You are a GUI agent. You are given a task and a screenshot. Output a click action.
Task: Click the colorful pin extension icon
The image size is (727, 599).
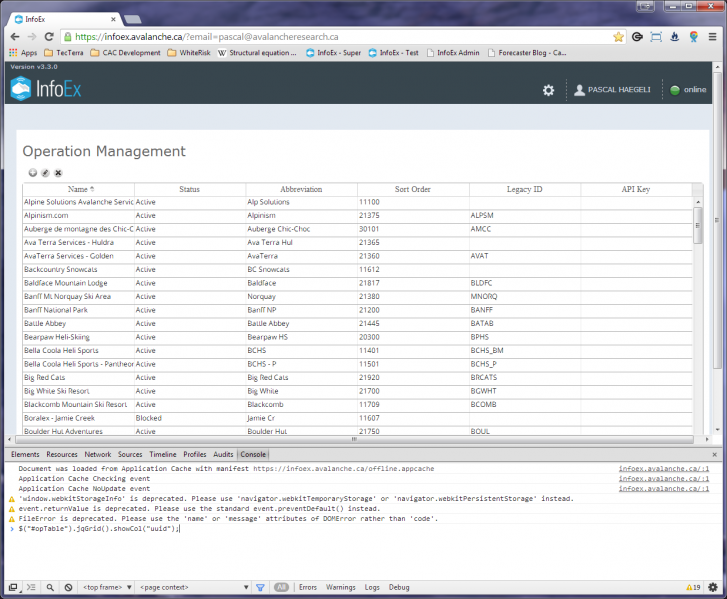694,37
